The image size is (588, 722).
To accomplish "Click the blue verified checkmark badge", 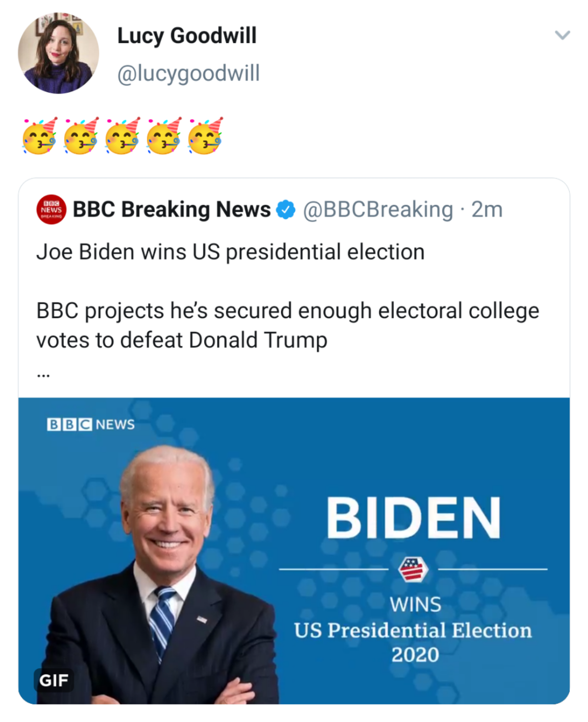I will [286, 209].
